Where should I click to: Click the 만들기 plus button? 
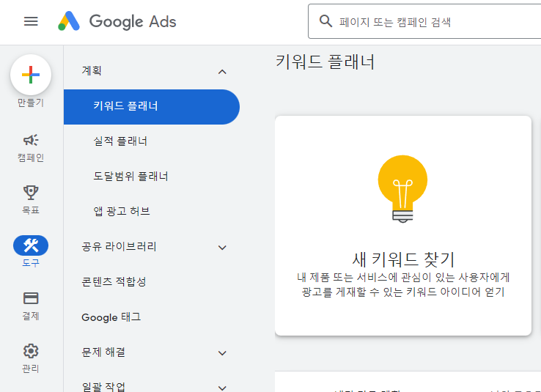click(x=31, y=75)
